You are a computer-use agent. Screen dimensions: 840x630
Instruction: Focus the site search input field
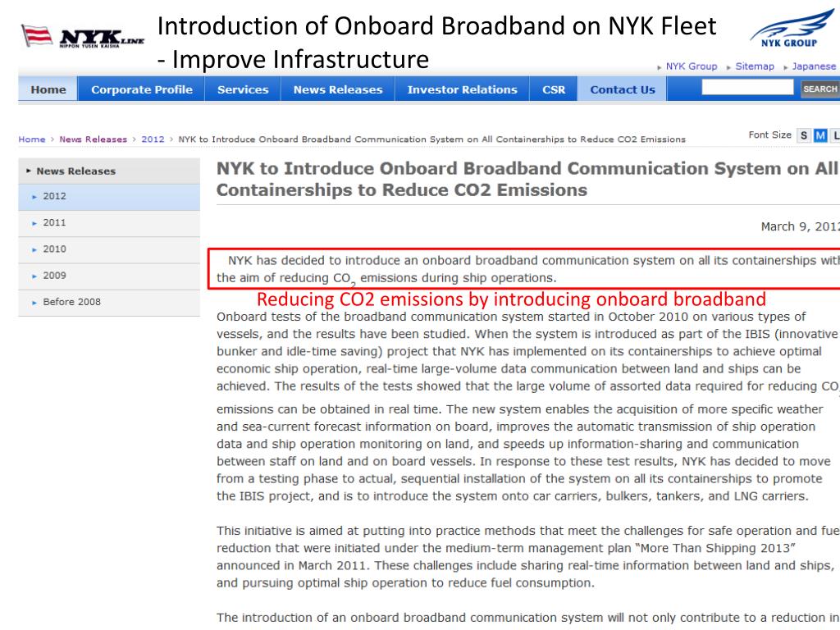pyautogui.click(x=747, y=87)
